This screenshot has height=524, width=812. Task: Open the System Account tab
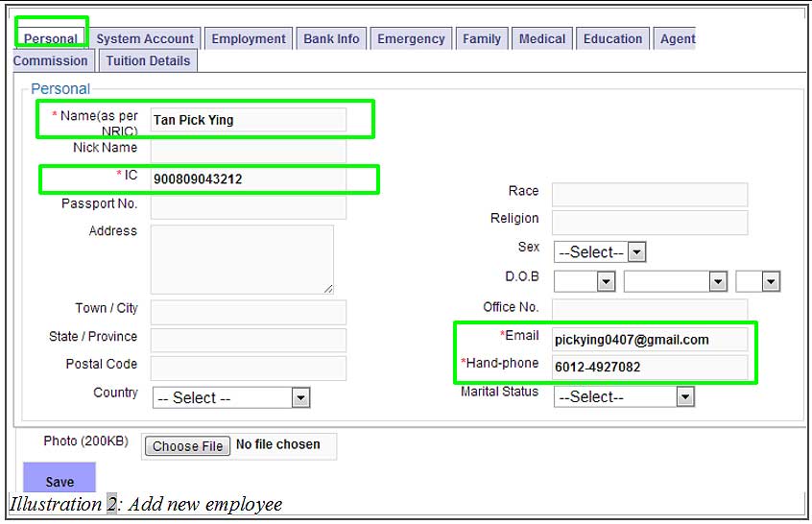pos(145,38)
